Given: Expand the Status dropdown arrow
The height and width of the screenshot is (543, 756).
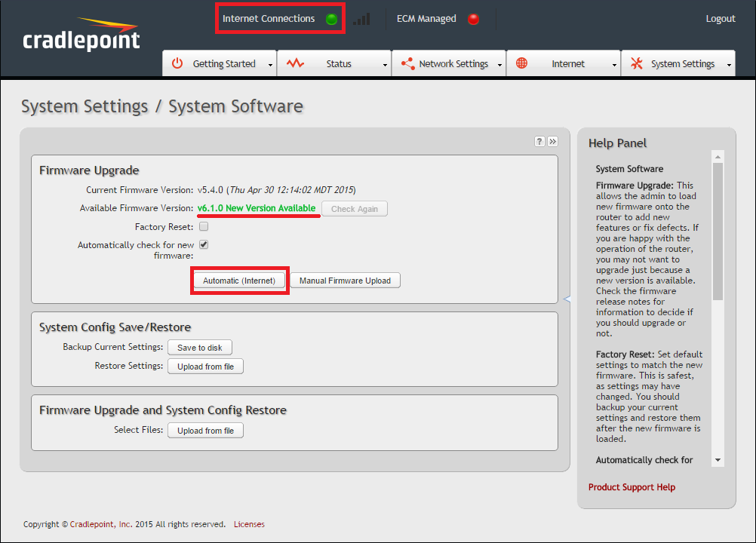Looking at the screenshot, I should [x=385, y=65].
